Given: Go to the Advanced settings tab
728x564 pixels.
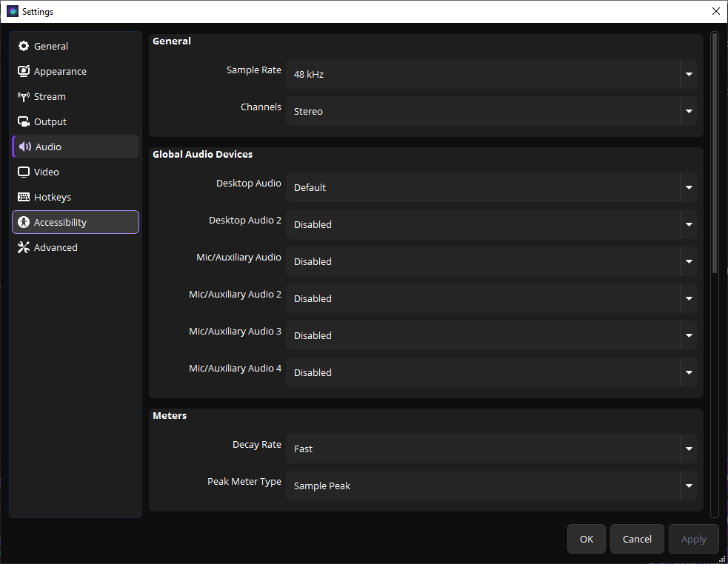Looking at the screenshot, I should [x=76, y=247].
